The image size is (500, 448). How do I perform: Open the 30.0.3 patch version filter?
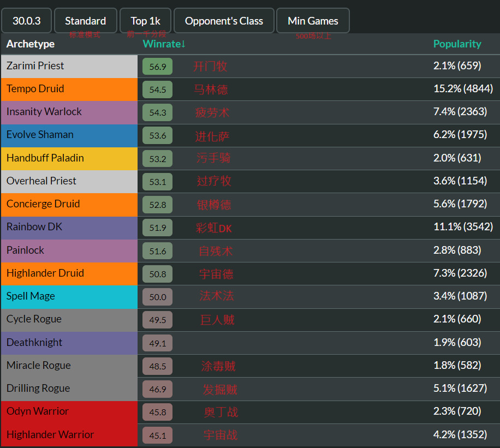point(26,21)
